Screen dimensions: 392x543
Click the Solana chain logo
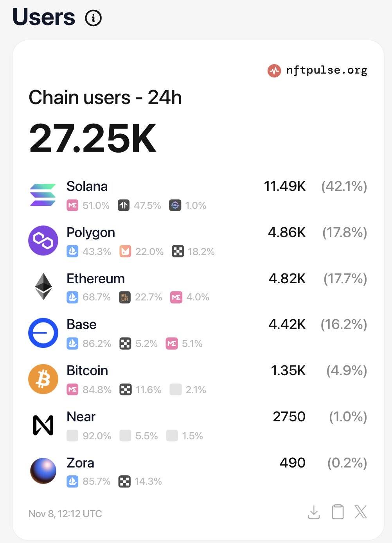(43, 194)
